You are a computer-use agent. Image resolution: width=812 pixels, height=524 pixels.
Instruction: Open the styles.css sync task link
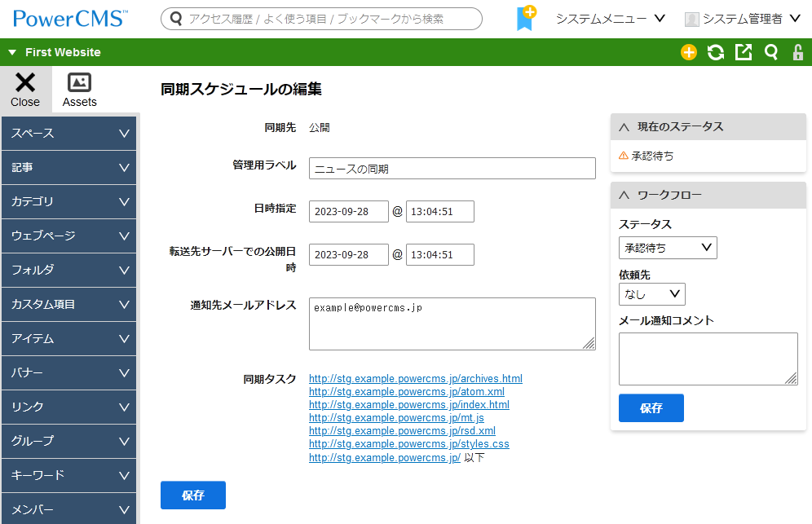tap(408, 444)
